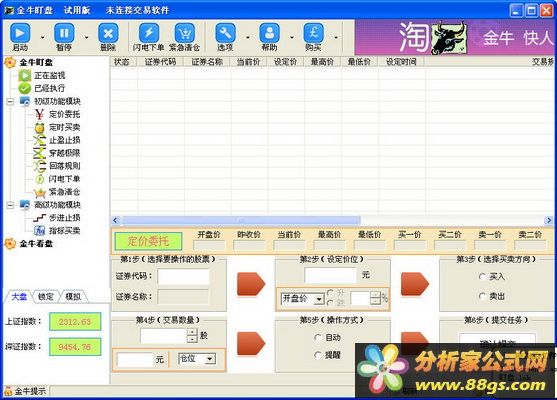557x400 pixels.
Task: Click 紧急清仓 cart toolbar icon
Action: [x=185, y=33]
